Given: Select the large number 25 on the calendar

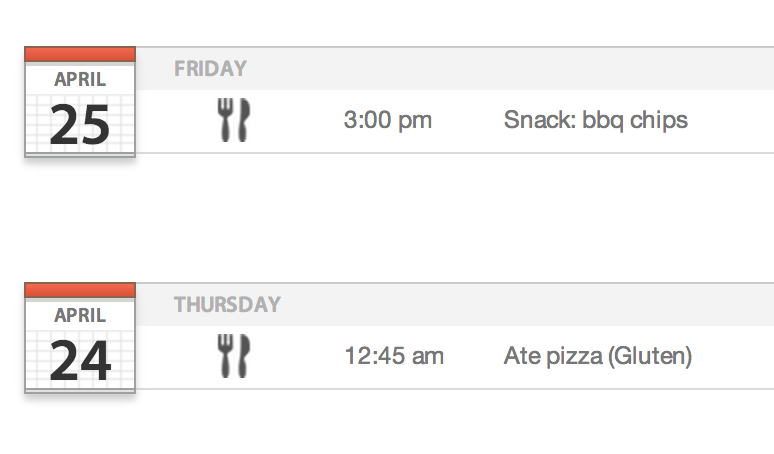Looking at the screenshot, I should (x=79, y=124).
